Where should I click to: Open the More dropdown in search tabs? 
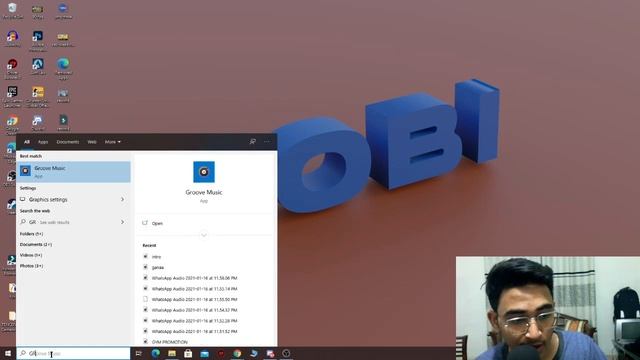point(113,142)
